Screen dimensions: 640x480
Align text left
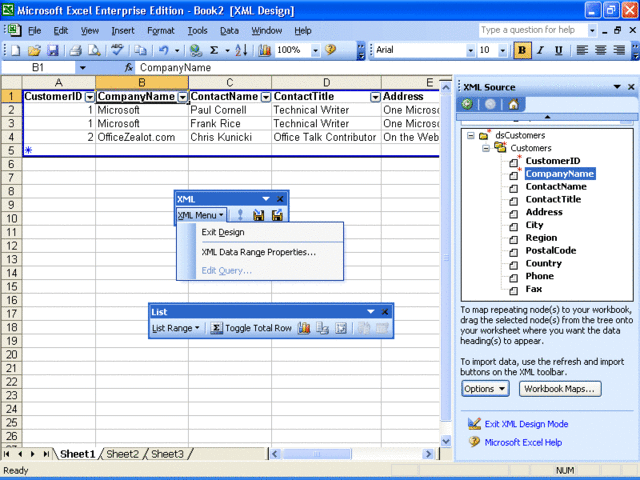(x=582, y=50)
